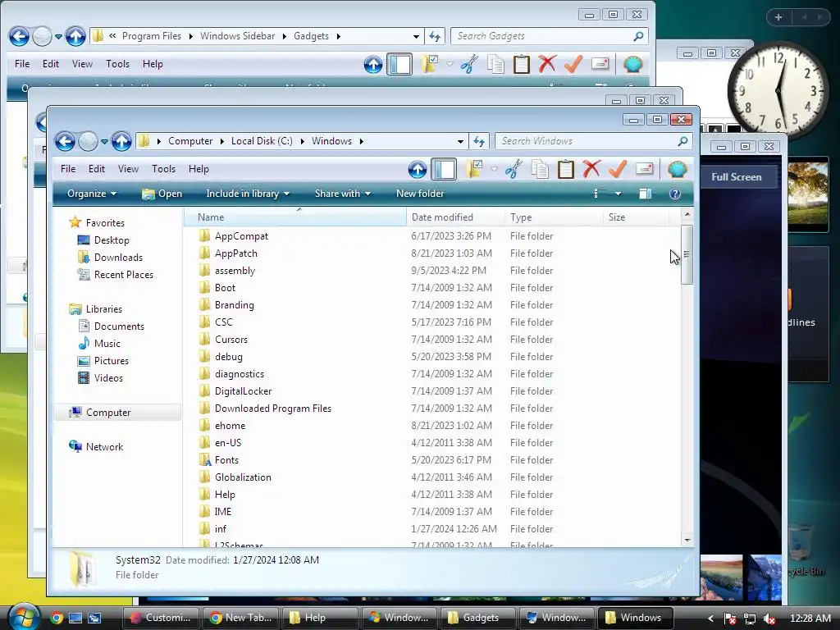Open dropdown arrow beside folder options icon

click(x=494, y=169)
